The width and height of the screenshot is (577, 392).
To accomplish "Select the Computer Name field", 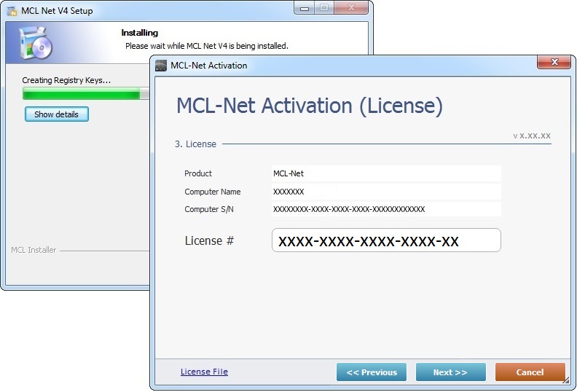I will 386,192.
